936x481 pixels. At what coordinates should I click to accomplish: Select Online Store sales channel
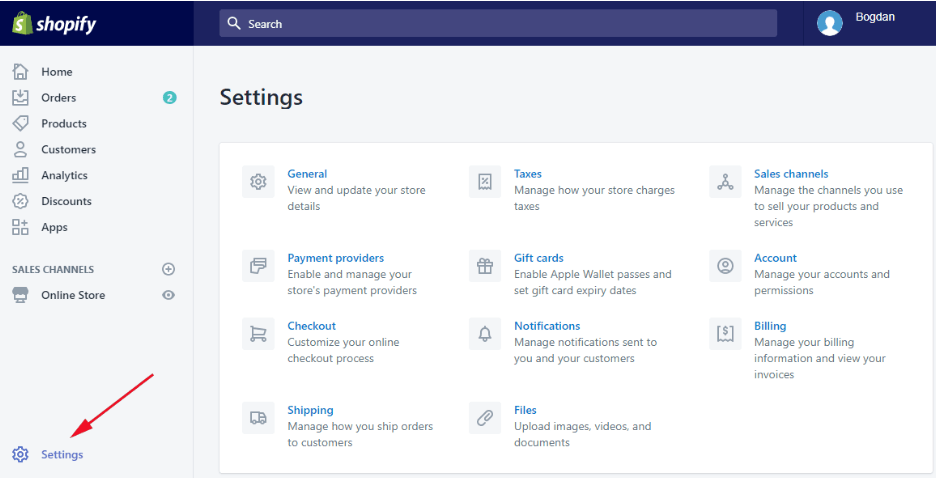tap(73, 295)
